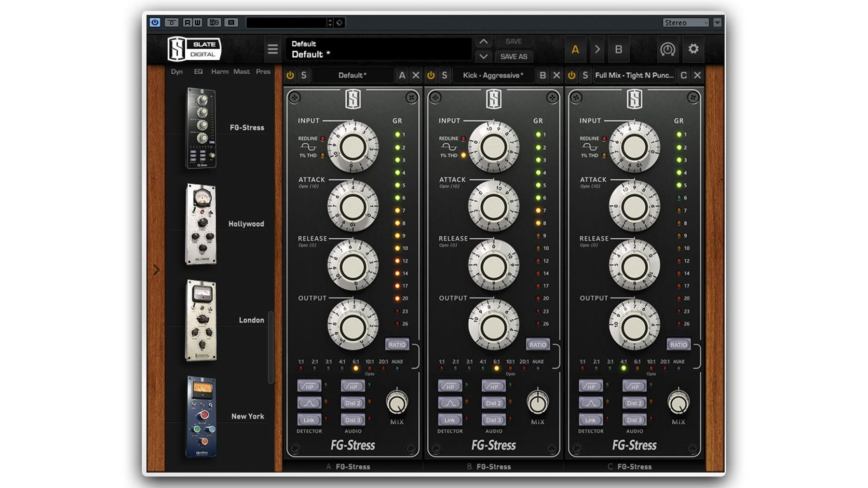Click the ATTACK knob on module B
This screenshot has width=868, height=488.
[493, 207]
